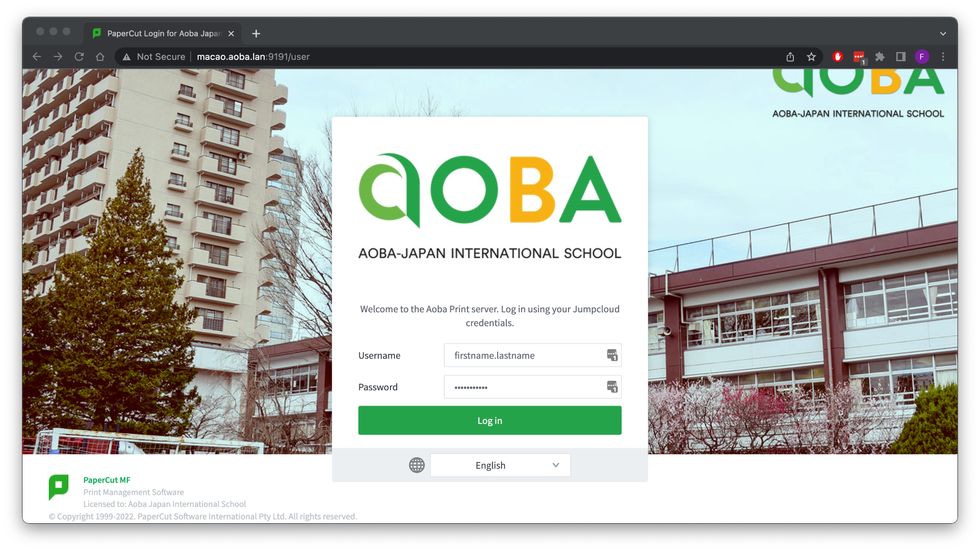Toggle the browser side panel
The width and height of the screenshot is (980, 551).
click(x=901, y=57)
